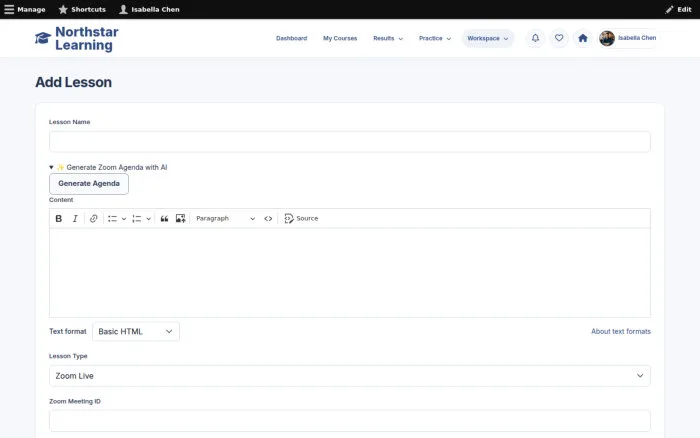Open the bulleted list options arrow
Image resolution: width=700 pixels, height=438 pixels.
(x=124, y=218)
